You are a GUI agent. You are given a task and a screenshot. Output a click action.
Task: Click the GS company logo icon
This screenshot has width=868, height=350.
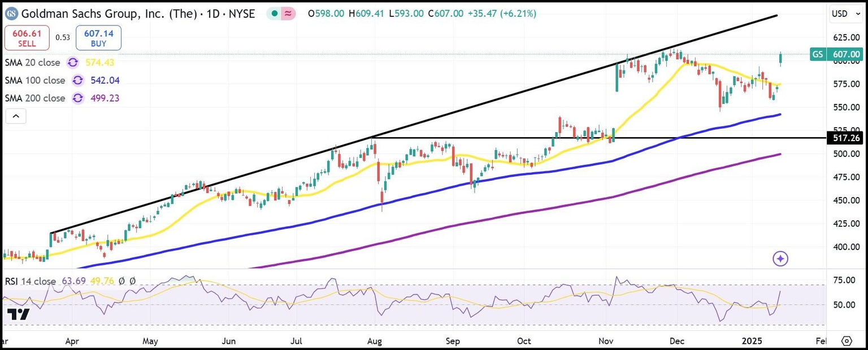click(x=11, y=13)
